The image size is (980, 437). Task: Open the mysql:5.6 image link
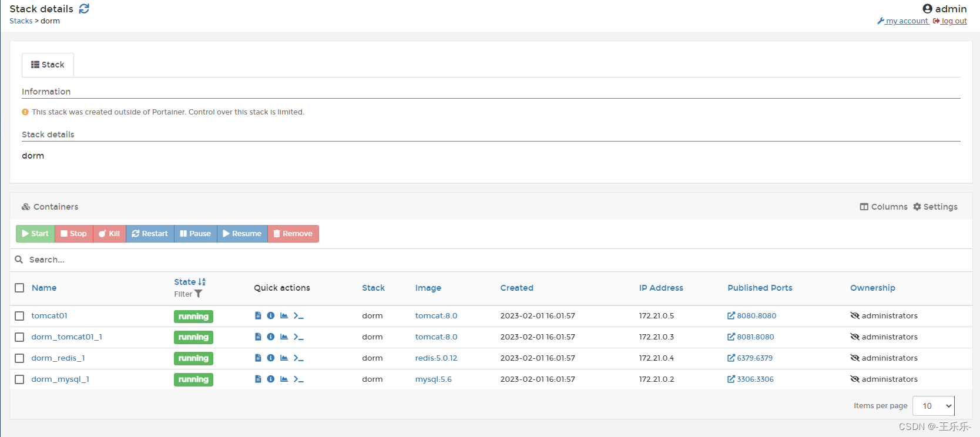point(434,379)
